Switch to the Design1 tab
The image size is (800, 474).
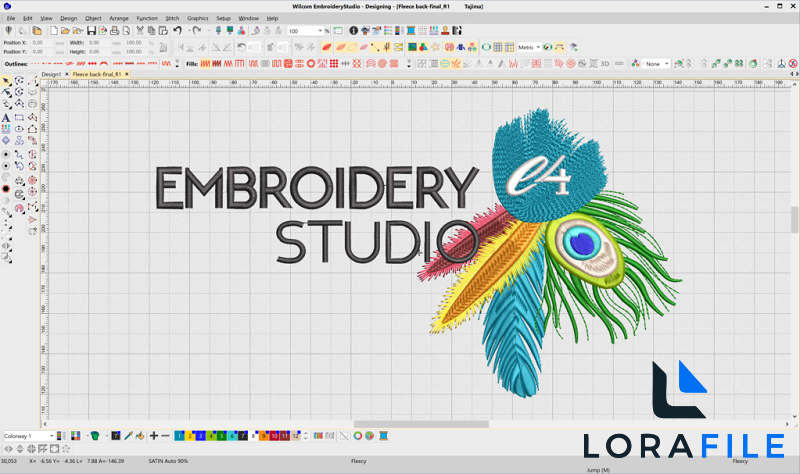[x=51, y=74]
